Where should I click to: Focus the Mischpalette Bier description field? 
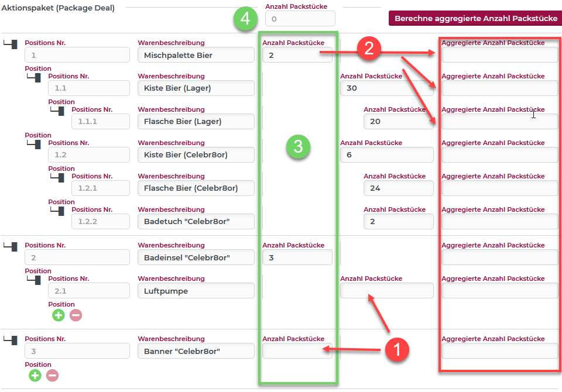tap(196, 55)
